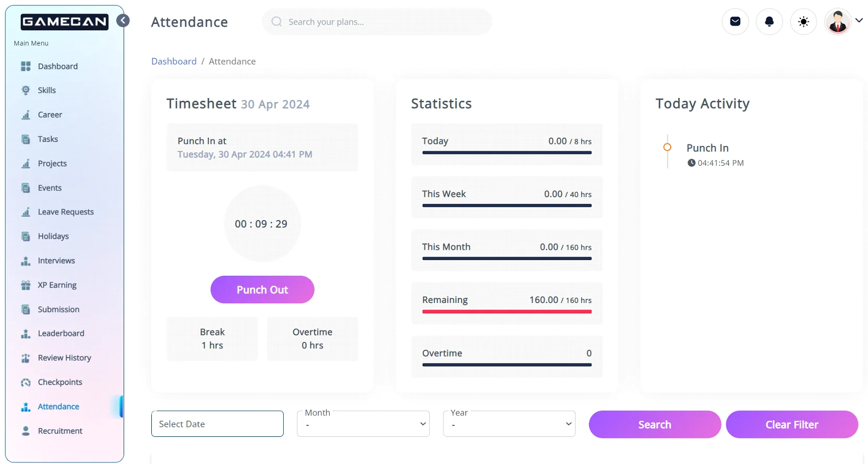Collapse the sidebar with arrow button
This screenshot has height=464, width=868.
click(123, 20)
